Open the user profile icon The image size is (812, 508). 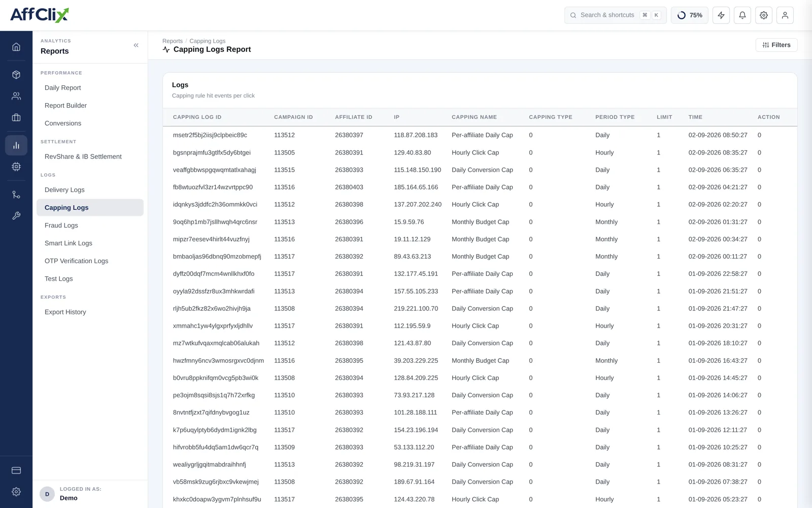(785, 15)
